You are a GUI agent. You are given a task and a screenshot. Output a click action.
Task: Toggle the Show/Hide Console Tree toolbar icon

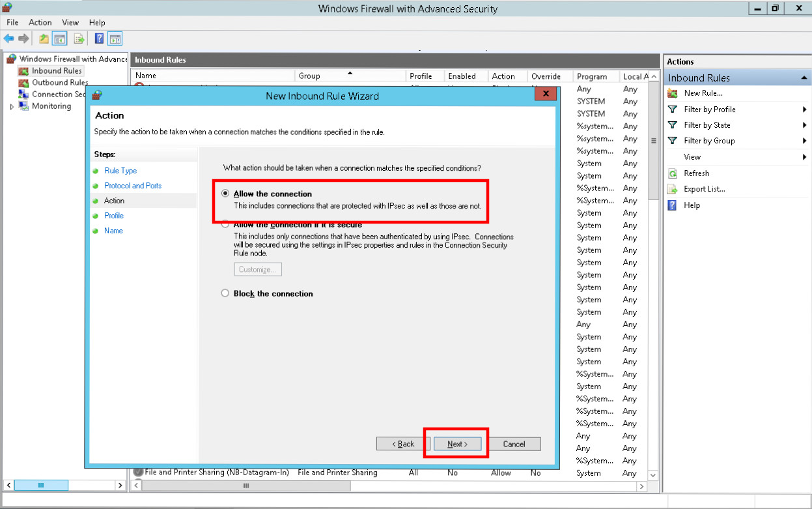pyautogui.click(x=59, y=38)
